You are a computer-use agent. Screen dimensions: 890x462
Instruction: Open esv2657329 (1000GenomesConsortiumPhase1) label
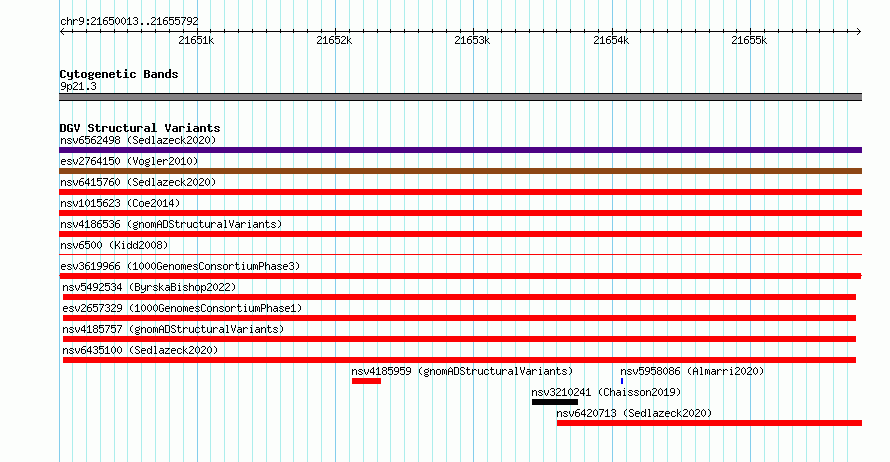pos(182,308)
